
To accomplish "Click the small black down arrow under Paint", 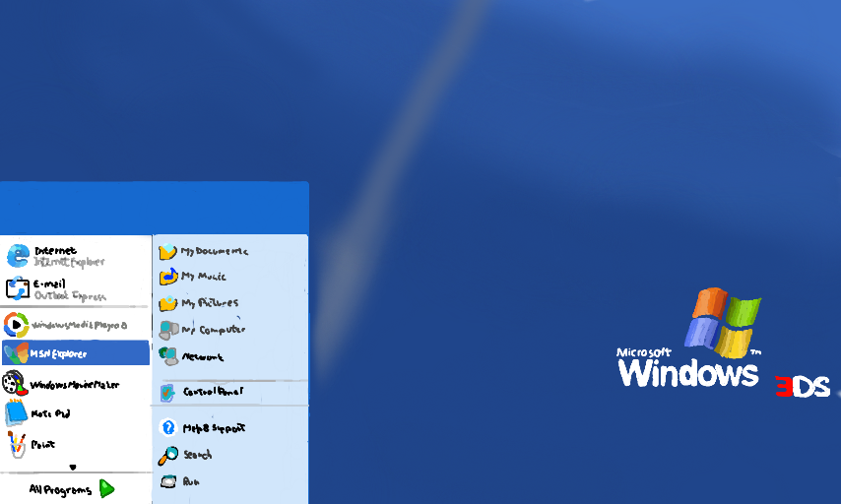I will tap(73, 467).
